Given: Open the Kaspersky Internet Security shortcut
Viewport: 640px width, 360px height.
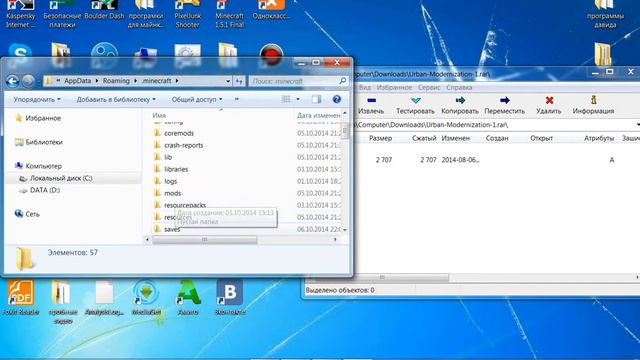Looking at the screenshot, I should click(20, 14).
